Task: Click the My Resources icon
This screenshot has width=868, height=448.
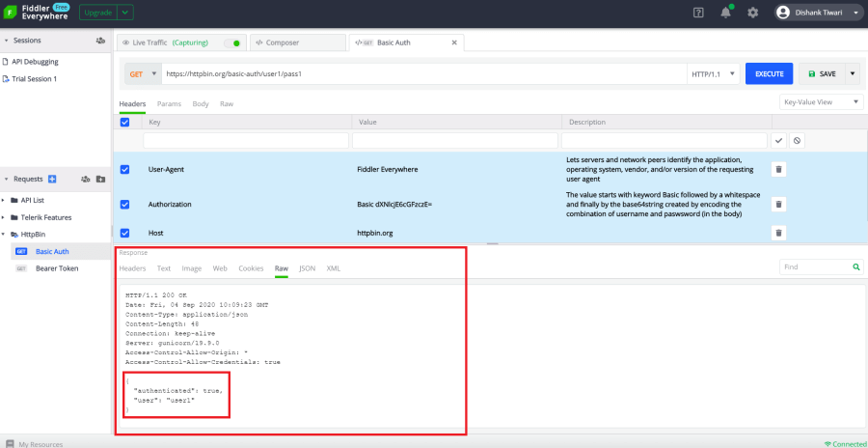Action: pyautogui.click(x=10, y=443)
